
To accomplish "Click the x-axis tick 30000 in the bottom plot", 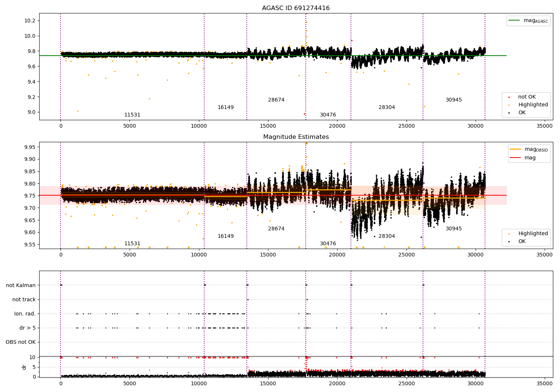I will point(475,383).
